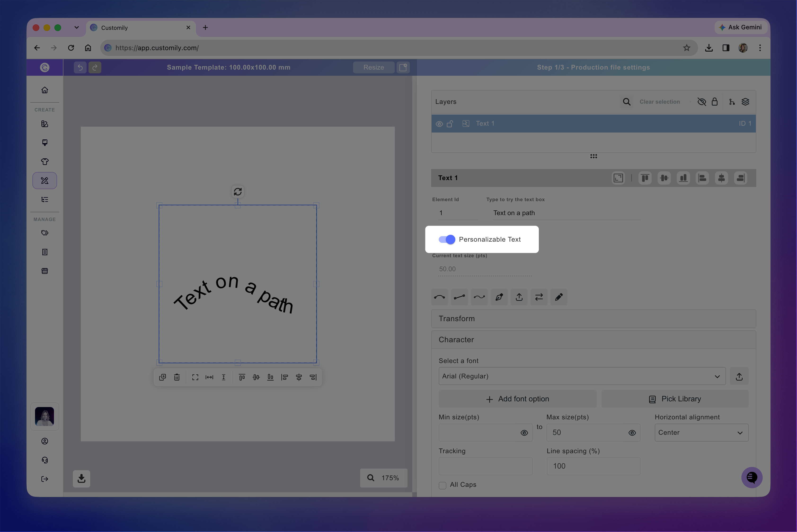Open the Arial (Regular) font dropdown

tap(582, 376)
